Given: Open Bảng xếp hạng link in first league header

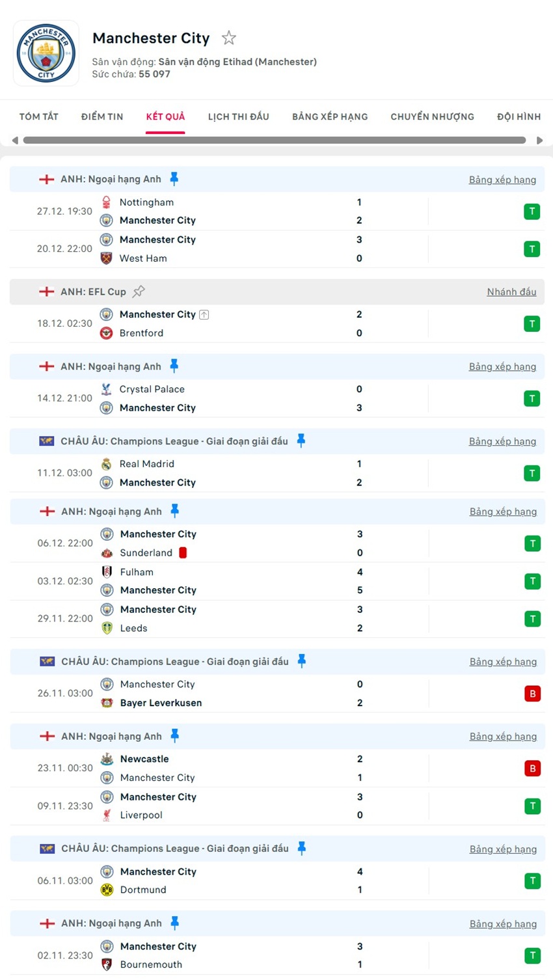Looking at the screenshot, I should (x=502, y=180).
